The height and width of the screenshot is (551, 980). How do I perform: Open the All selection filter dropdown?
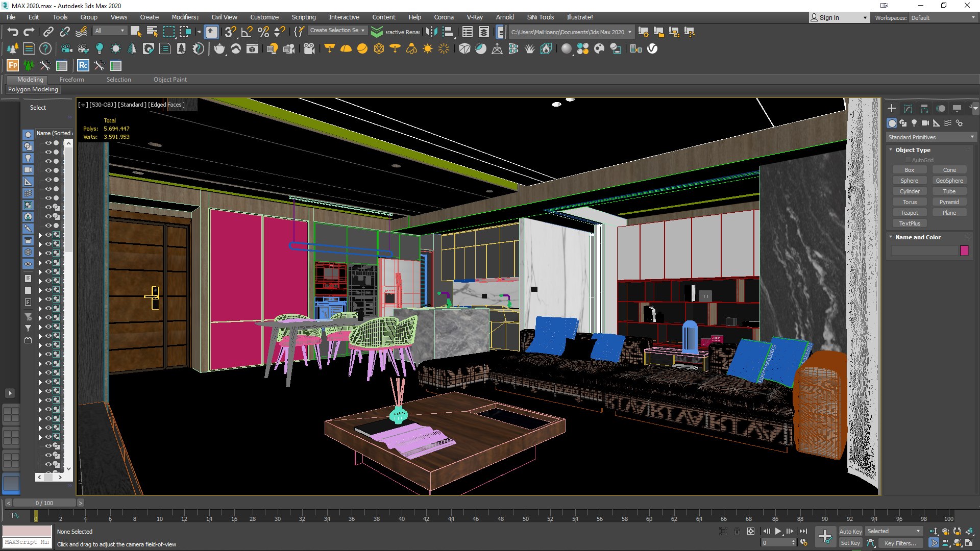[110, 31]
